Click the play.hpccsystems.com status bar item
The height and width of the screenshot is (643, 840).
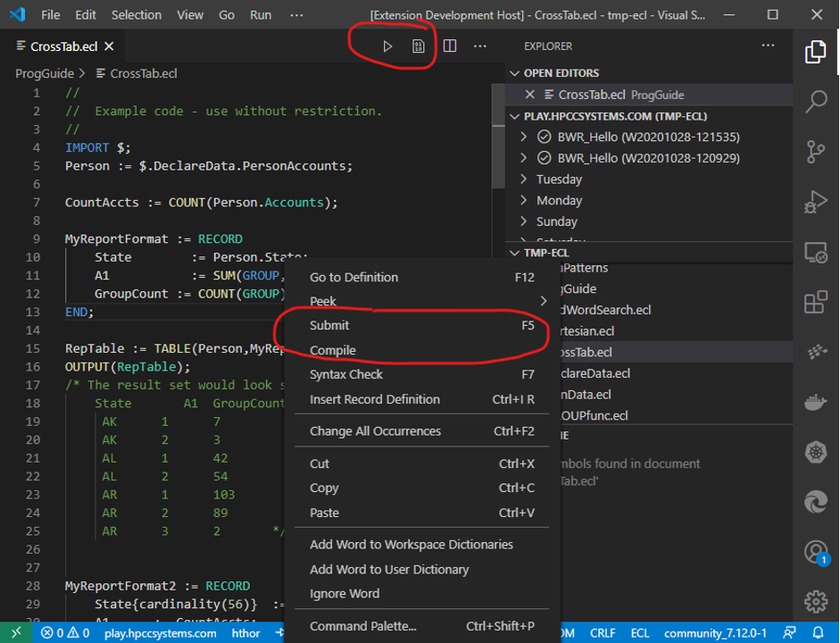159,632
